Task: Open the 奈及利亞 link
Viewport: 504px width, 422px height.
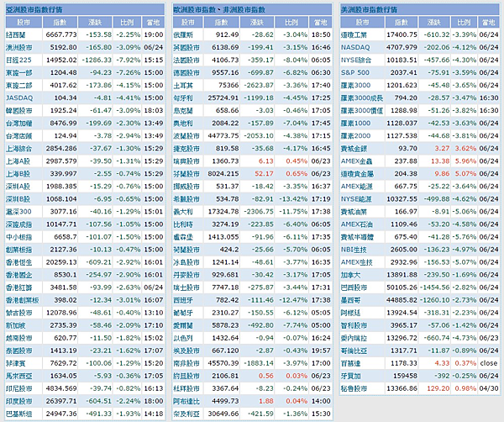Action: point(186,414)
